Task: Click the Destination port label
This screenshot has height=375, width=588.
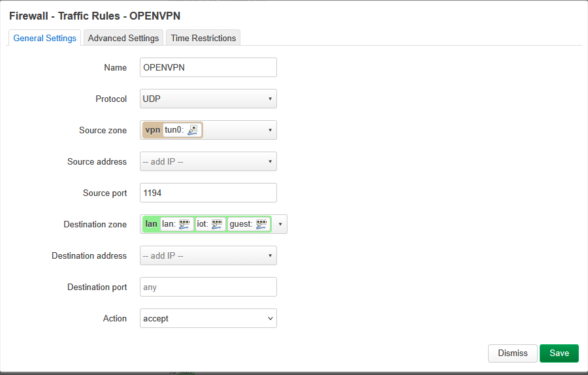Action: pos(97,287)
